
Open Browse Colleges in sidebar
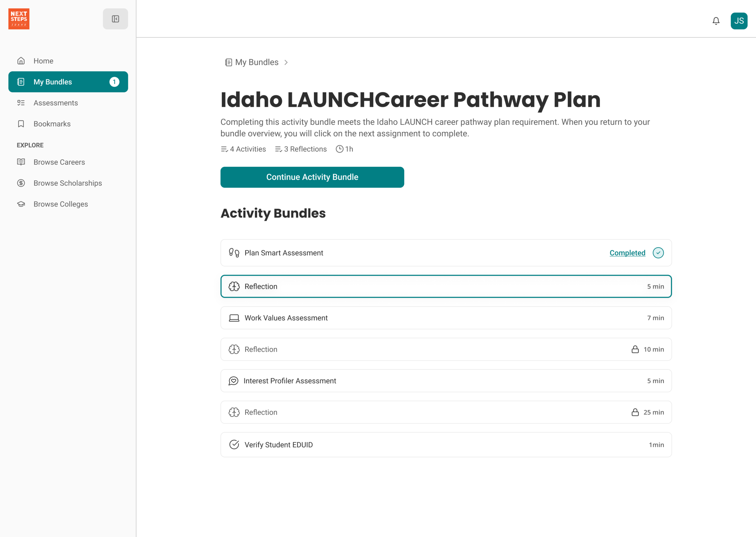(x=61, y=204)
